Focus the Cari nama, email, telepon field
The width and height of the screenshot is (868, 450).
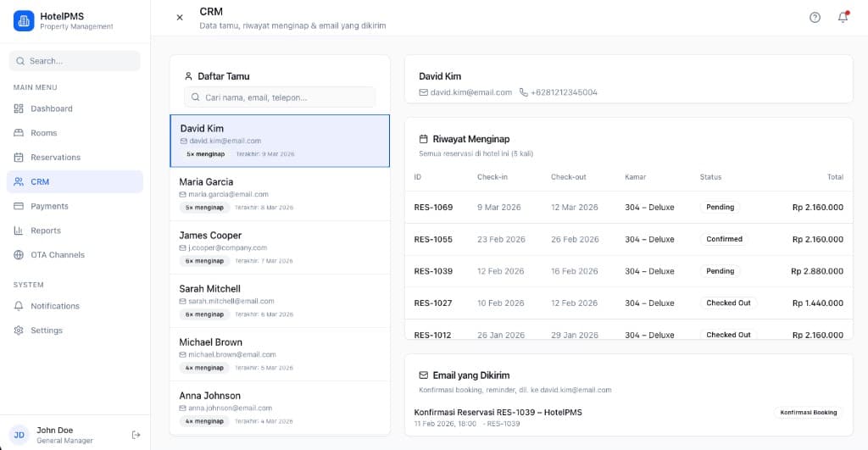[280, 97]
